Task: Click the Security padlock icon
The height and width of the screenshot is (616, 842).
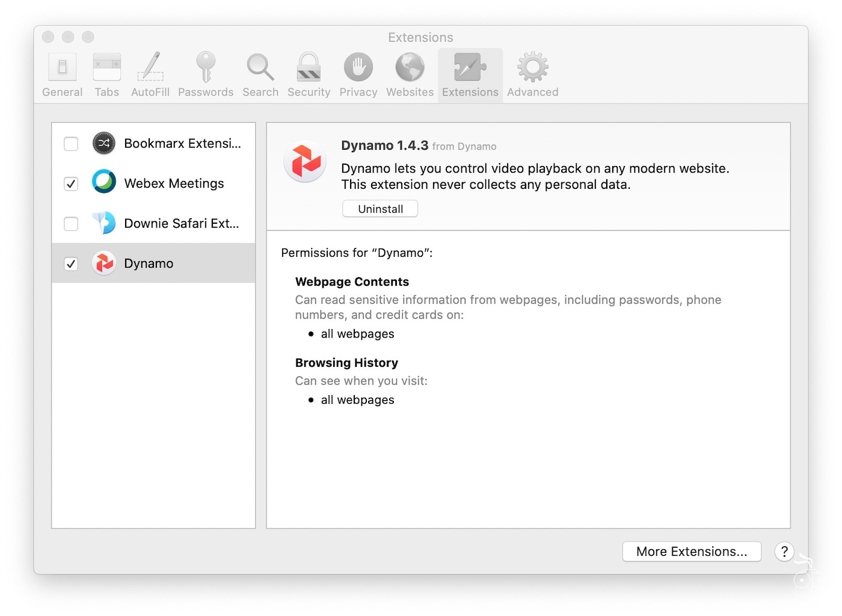Action: [x=309, y=75]
